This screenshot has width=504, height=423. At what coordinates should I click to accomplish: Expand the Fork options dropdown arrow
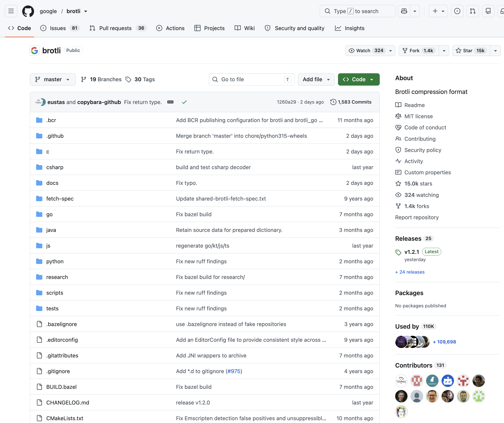coord(444,51)
